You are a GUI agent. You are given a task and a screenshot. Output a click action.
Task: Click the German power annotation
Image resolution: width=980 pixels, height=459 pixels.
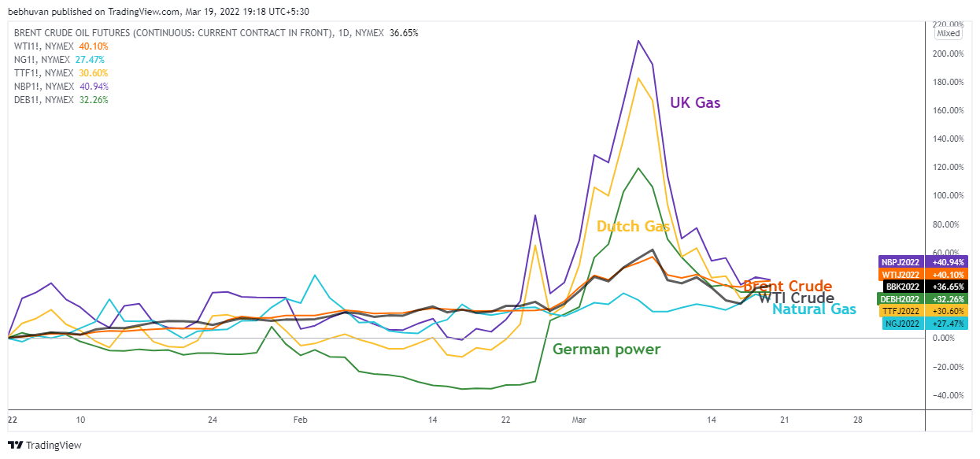click(x=607, y=350)
